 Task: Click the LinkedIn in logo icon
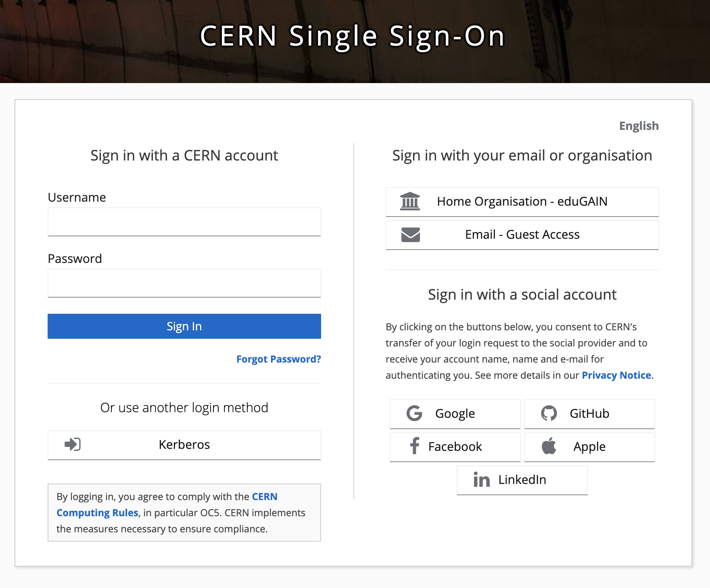(x=482, y=480)
